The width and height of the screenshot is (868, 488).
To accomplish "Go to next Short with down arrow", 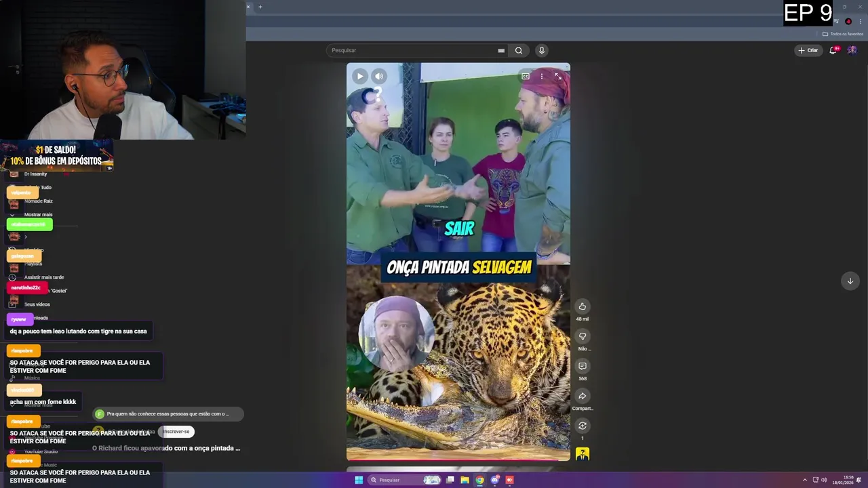I will click(x=850, y=281).
